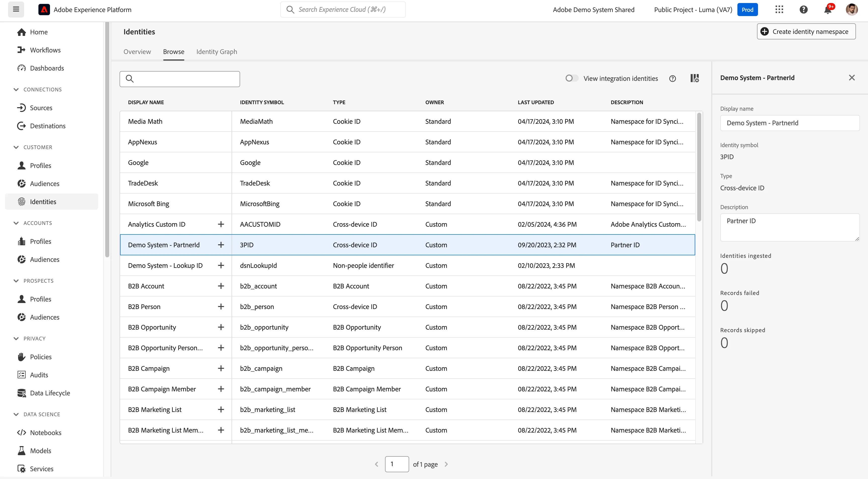The image size is (868, 479).
Task: Switch to the Overview tab
Action: click(137, 52)
